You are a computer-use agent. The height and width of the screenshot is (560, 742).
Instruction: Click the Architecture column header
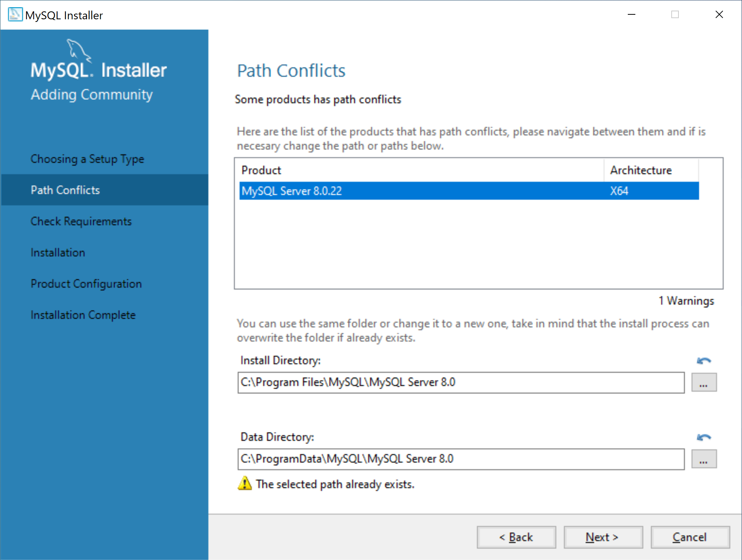tap(650, 170)
